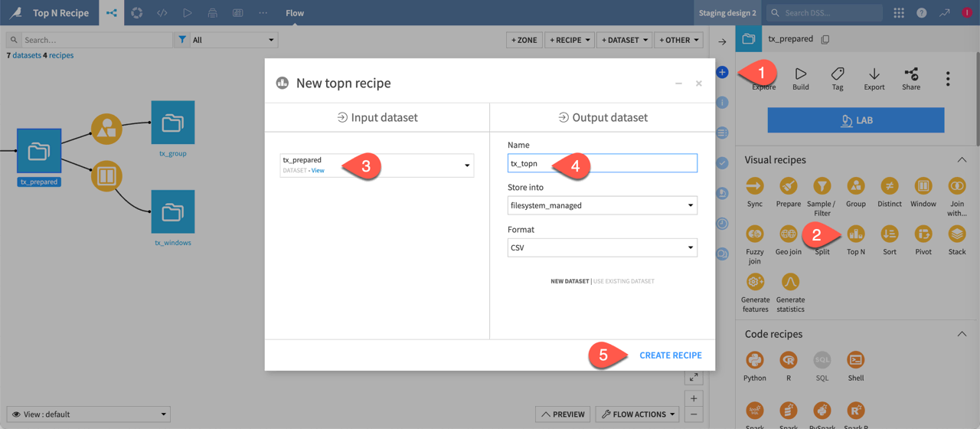
Task: Click the blue plus Actions tab icon
Action: [722, 72]
